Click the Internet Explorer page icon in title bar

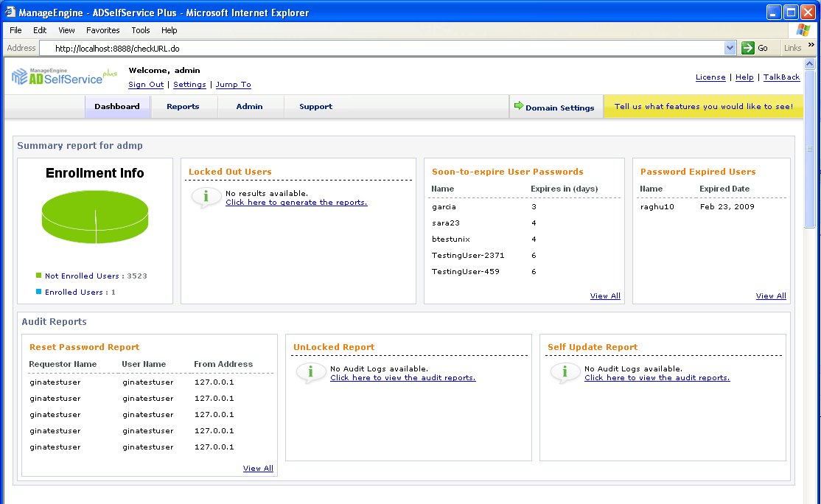tap(10, 12)
